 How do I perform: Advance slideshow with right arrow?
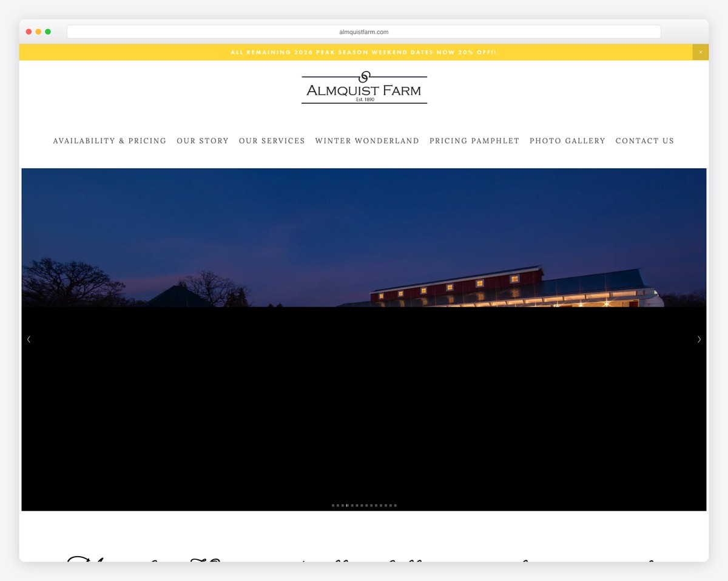tap(699, 339)
